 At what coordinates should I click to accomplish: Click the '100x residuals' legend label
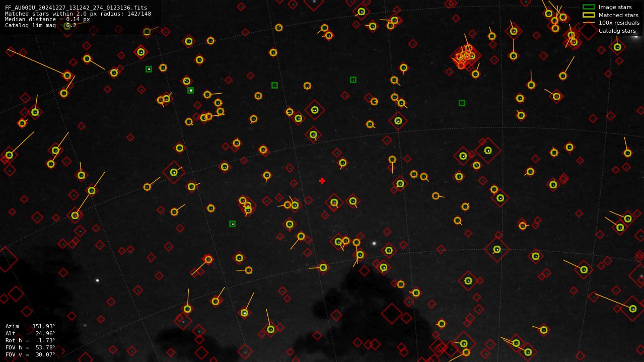(x=619, y=23)
